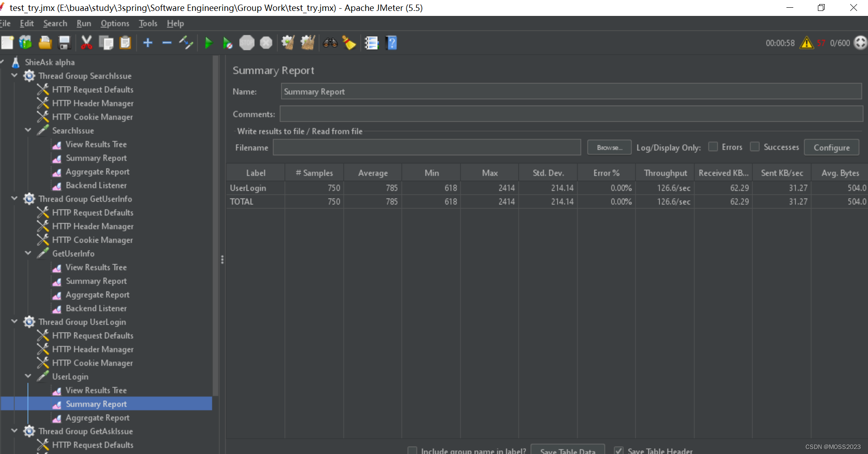868x454 pixels.
Task: Click the Help question mark icon
Action: (x=391, y=43)
